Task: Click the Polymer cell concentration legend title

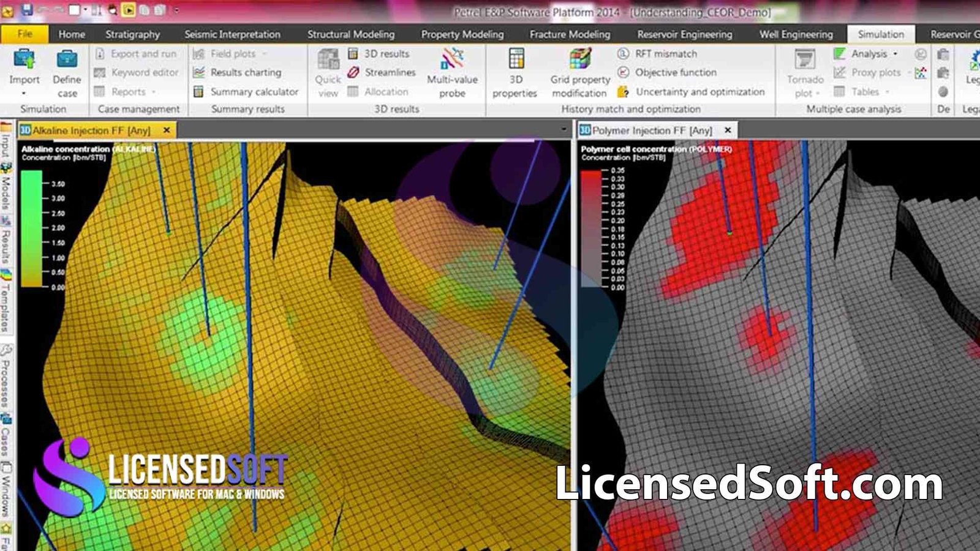Action: pos(656,149)
